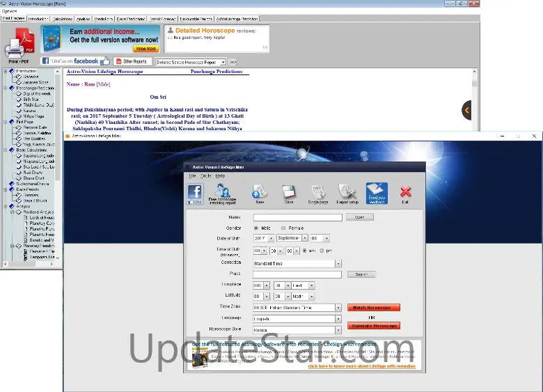Open the Time Zone dropdown
543x392 pixels.
coord(338,308)
